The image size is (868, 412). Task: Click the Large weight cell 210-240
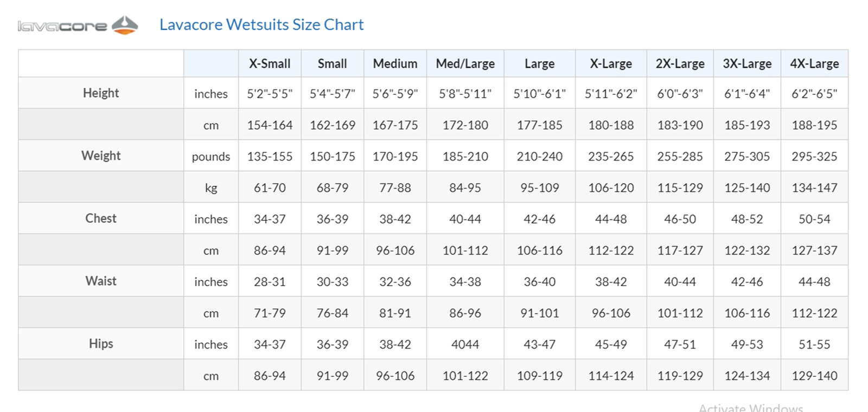coord(539,157)
